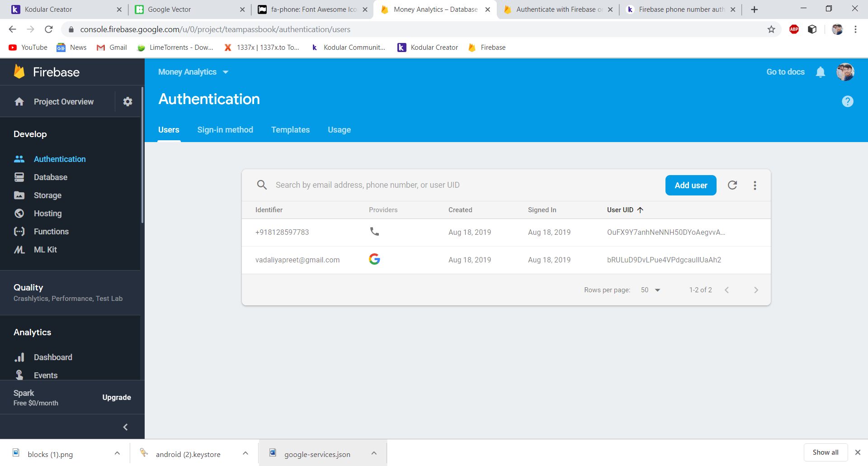Click the notifications bell icon

tap(820, 72)
